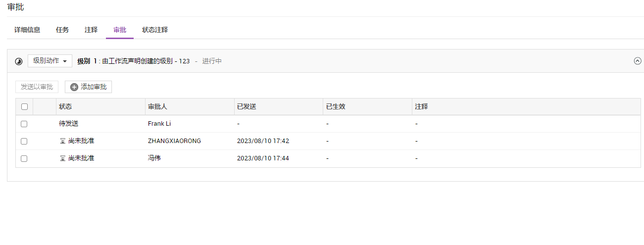Toggle the select-all header checkbox

click(24, 107)
